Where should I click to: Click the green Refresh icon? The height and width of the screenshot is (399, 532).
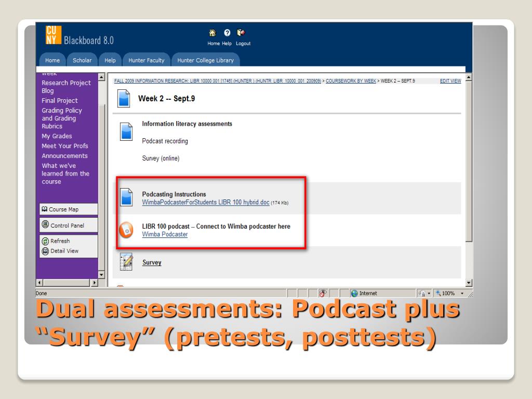(45, 241)
